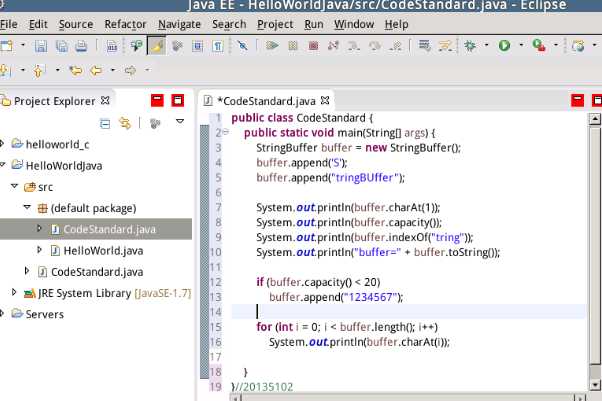Screen dimensions: 602x401
Task: Click the Step Over toolbar icon
Action: coord(375,46)
